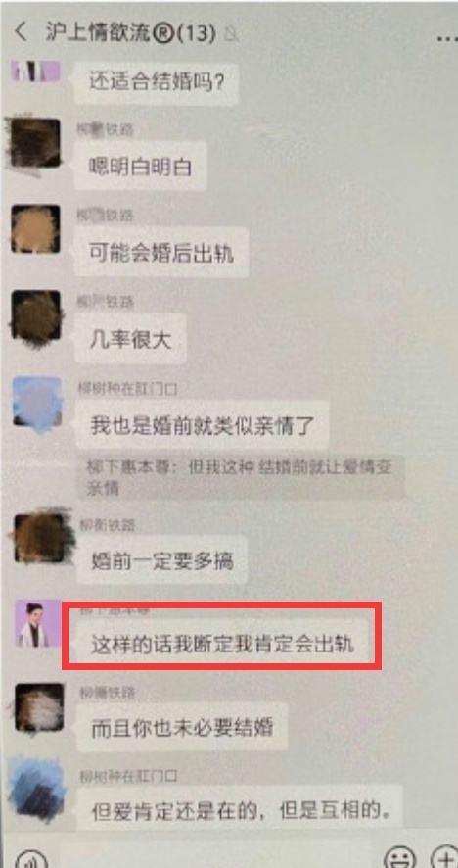The width and height of the screenshot is (458, 868).
Task: Open the emoji sticker panel
Action: (x=400, y=857)
